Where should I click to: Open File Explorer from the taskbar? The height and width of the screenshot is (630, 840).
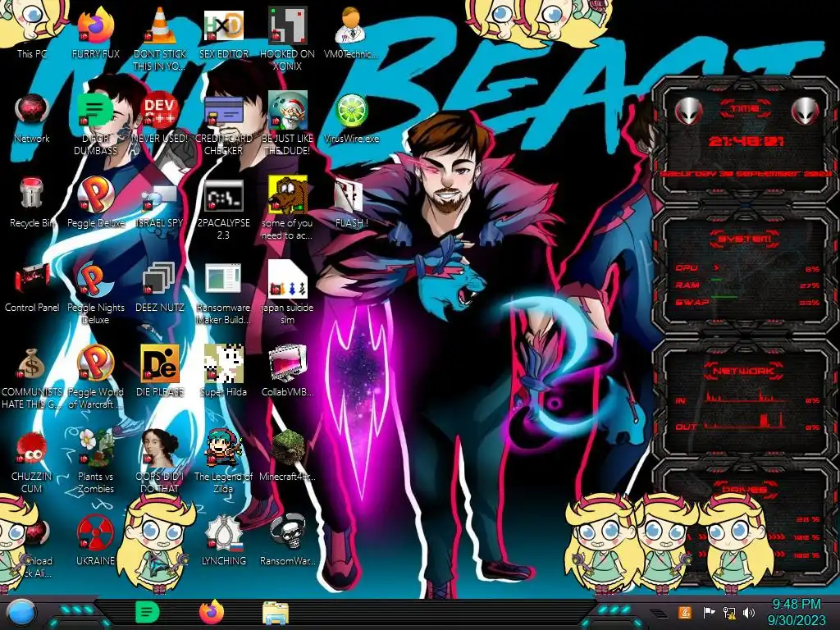[x=276, y=612]
